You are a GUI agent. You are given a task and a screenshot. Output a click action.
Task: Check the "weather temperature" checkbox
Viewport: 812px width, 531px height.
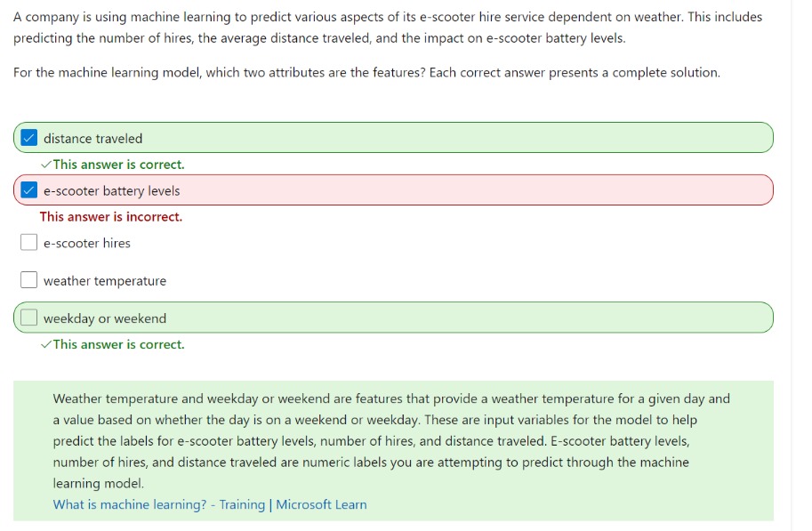(x=29, y=279)
